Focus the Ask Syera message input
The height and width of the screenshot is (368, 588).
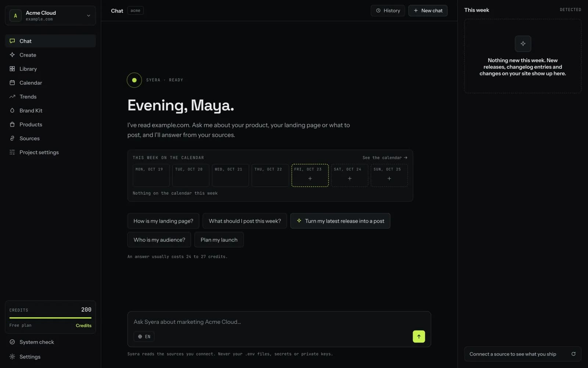coord(279,322)
